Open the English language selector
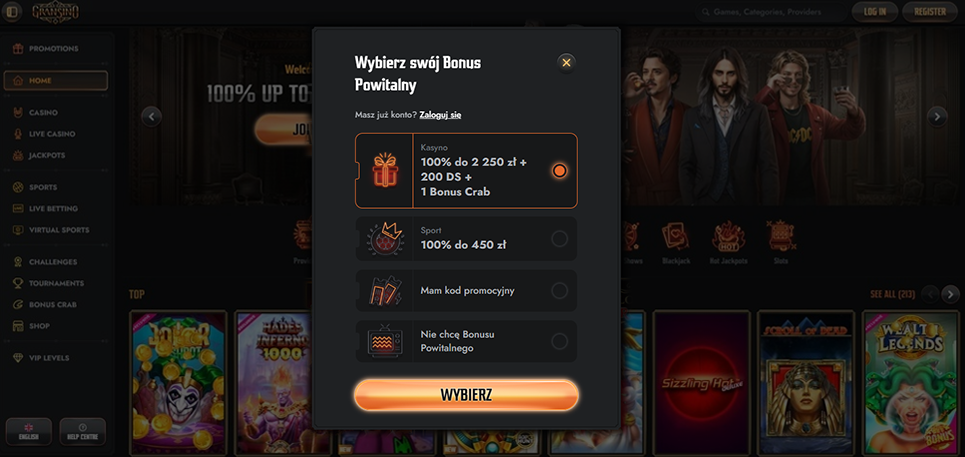Screen dimensions: 965x457 pyautogui.click(x=29, y=431)
